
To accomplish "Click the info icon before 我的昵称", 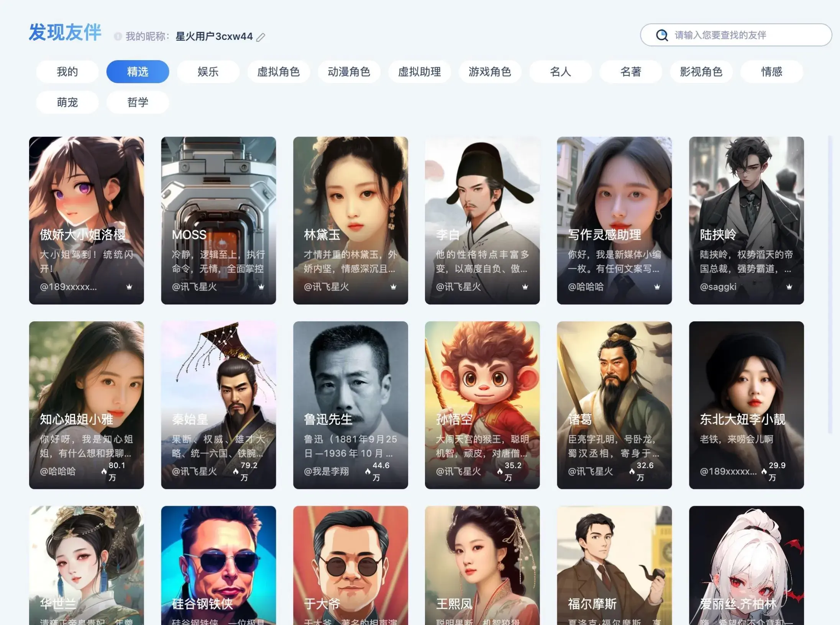I will (118, 36).
